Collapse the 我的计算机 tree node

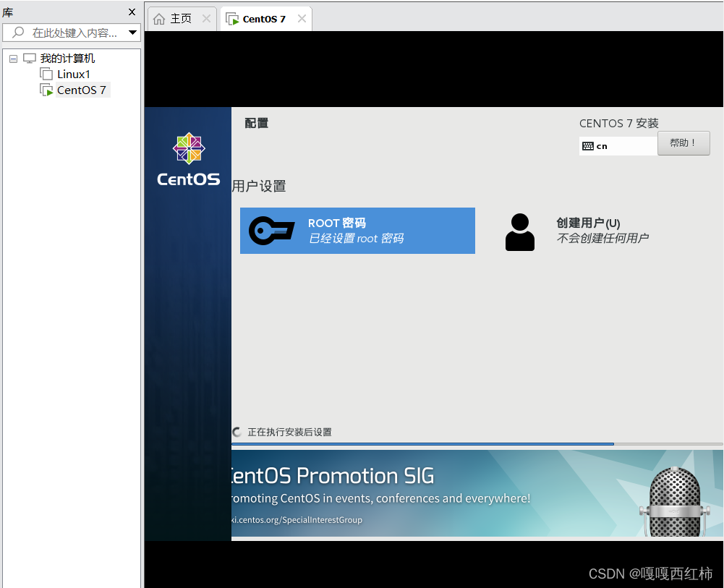(x=14, y=59)
